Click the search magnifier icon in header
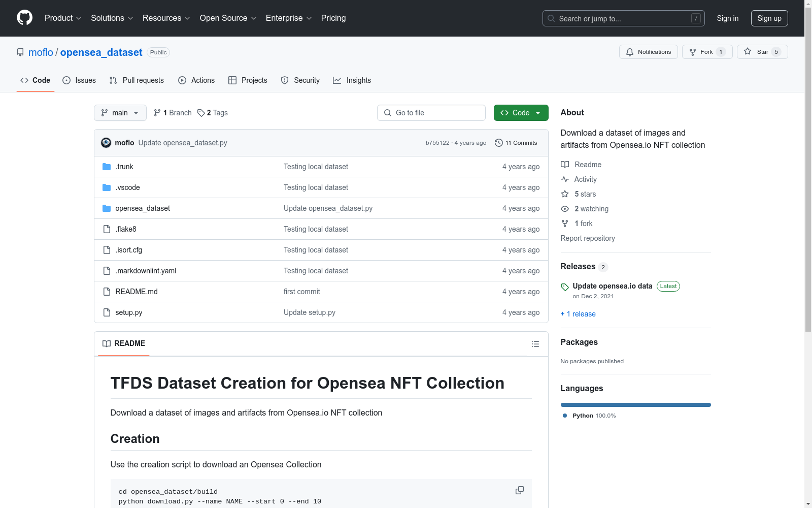812x508 pixels. tap(551, 18)
